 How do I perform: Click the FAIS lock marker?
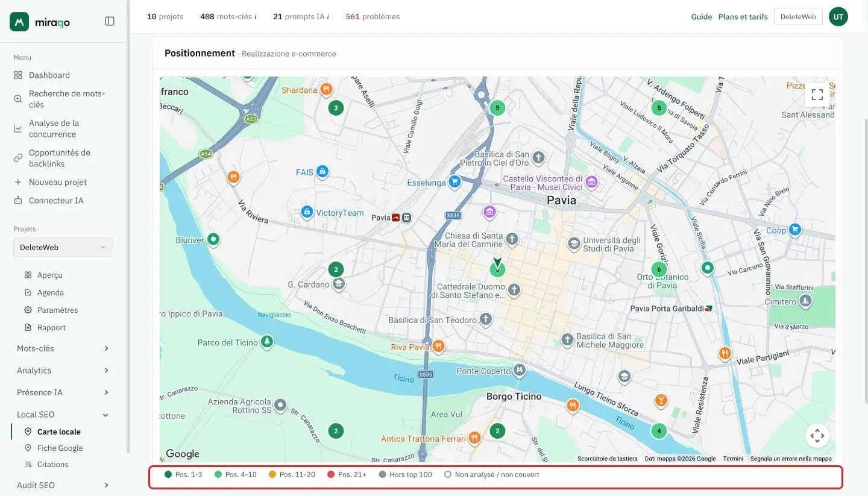pos(322,172)
